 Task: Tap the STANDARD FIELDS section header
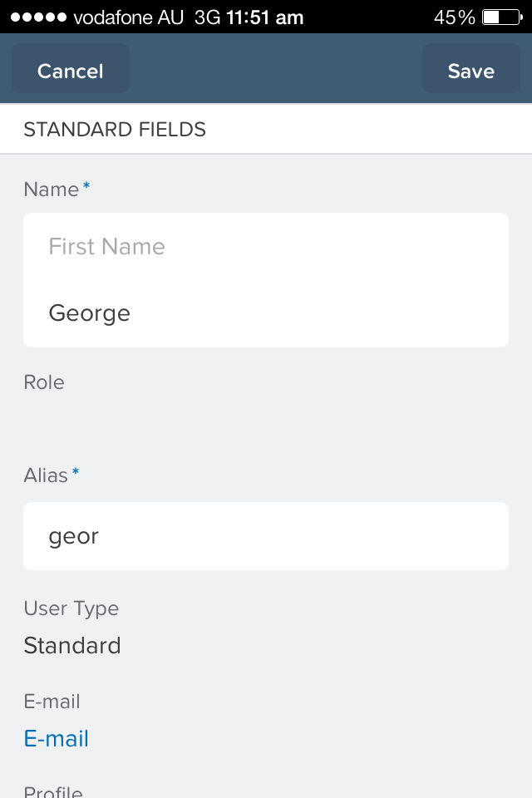[x=115, y=129]
